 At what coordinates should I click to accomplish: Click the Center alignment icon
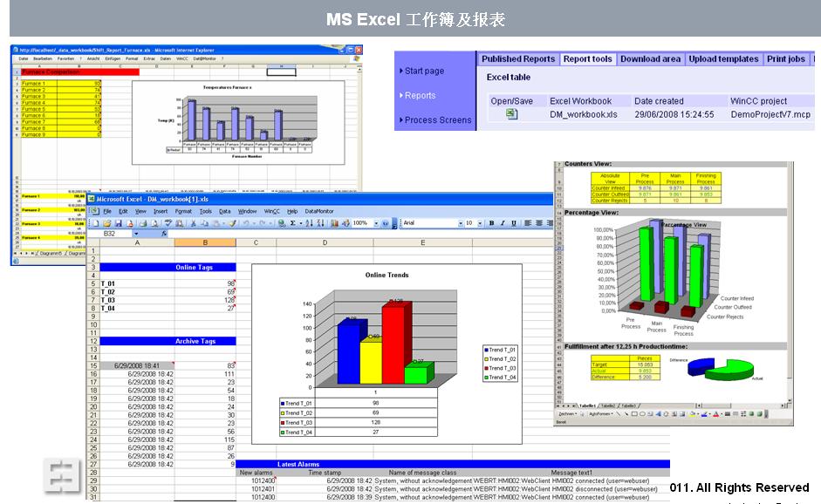coord(539,223)
